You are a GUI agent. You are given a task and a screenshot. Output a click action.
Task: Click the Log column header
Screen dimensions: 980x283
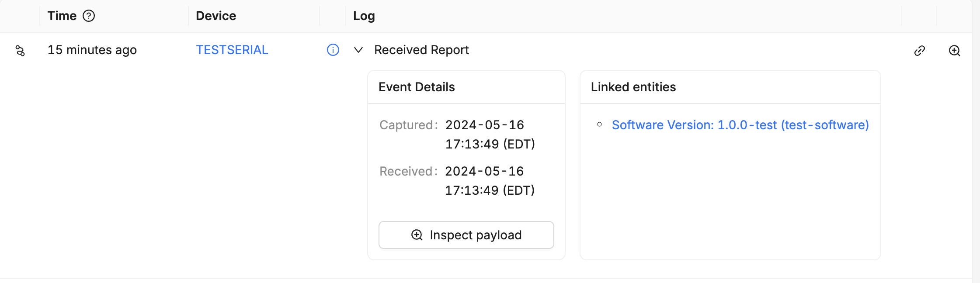364,16
